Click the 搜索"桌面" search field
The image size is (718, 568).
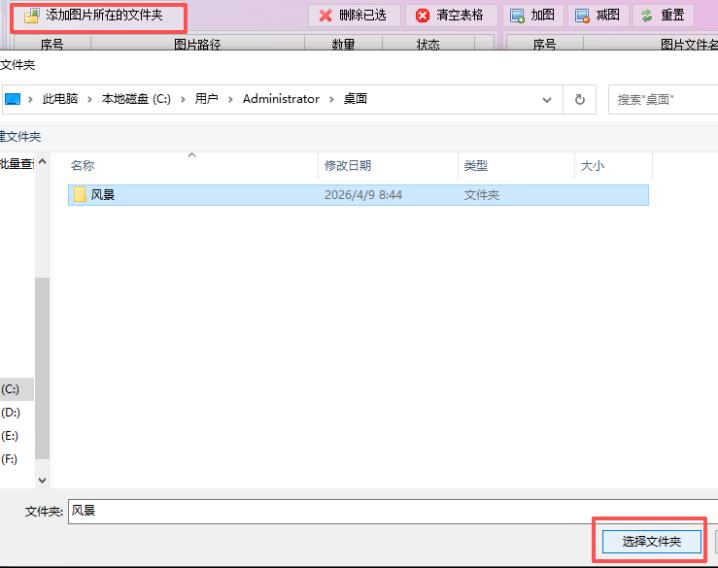pos(662,99)
